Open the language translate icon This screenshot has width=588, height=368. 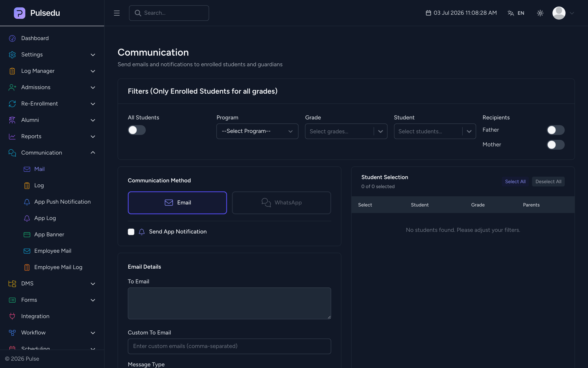(511, 13)
